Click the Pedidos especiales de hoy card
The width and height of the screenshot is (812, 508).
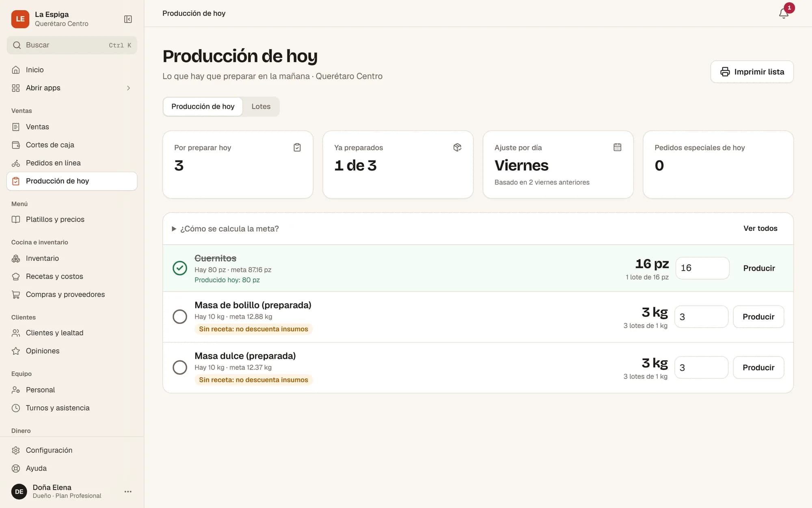pyautogui.click(x=718, y=165)
